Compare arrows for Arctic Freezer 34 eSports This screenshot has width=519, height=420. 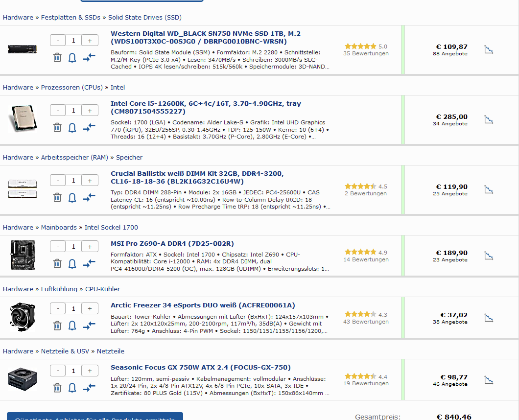coord(89,326)
